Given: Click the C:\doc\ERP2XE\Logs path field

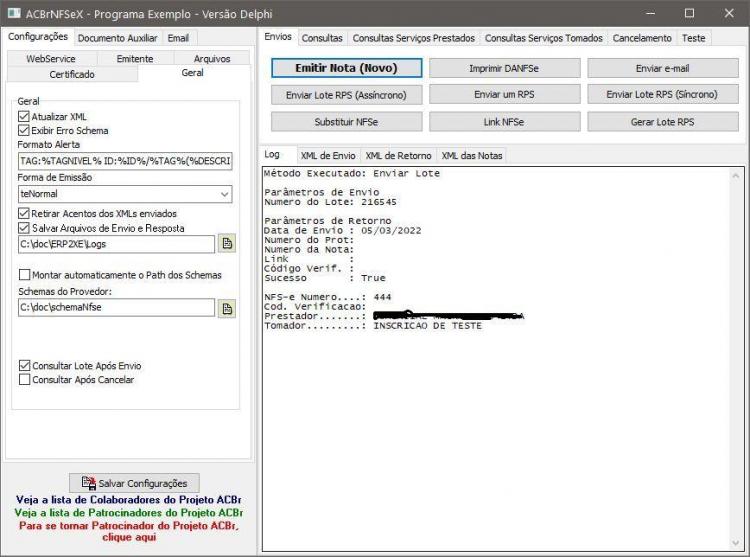Looking at the screenshot, I should (116, 244).
